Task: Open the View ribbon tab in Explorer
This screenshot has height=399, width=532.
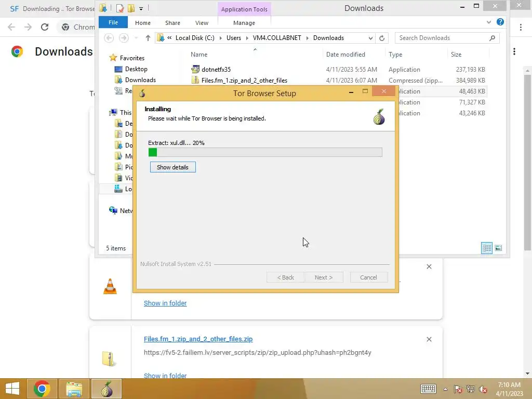Action: coord(202,23)
